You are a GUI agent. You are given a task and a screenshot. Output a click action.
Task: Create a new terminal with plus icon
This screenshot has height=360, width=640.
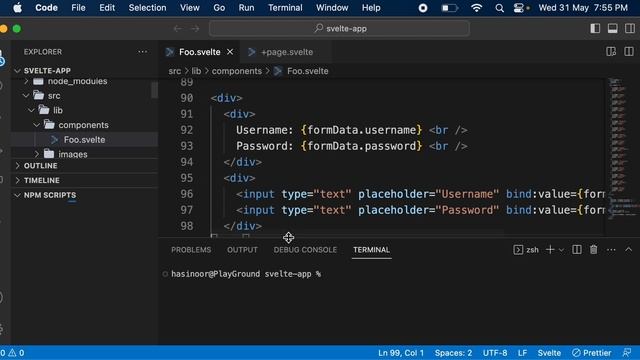[550, 249]
